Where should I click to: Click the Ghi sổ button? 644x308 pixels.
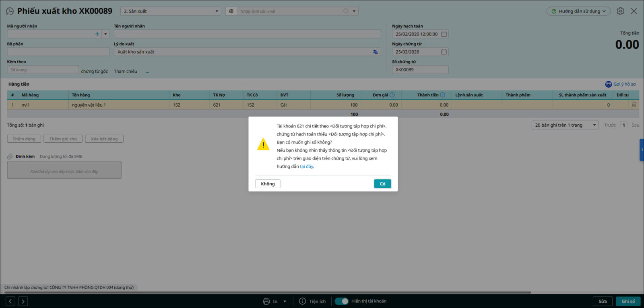pos(628,301)
